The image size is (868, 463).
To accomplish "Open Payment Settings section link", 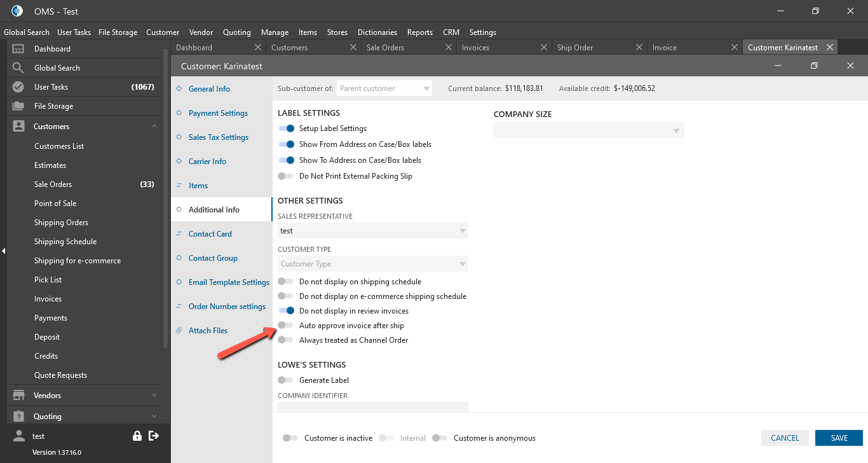I will pyautogui.click(x=218, y=113).
